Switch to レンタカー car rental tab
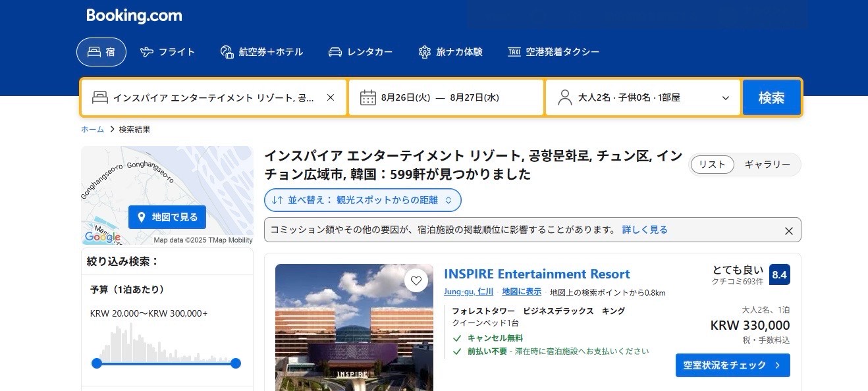 [361, 52]
